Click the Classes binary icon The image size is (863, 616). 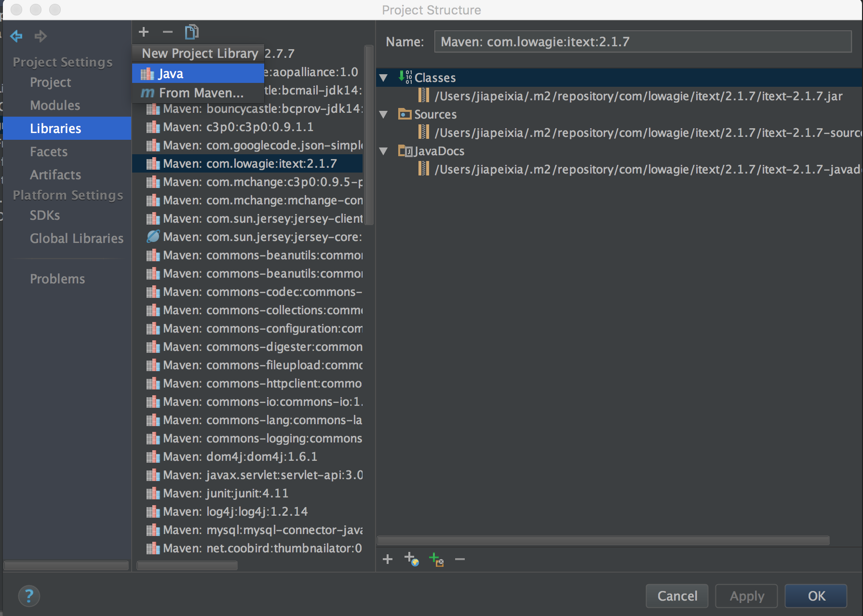pos(405,77)
